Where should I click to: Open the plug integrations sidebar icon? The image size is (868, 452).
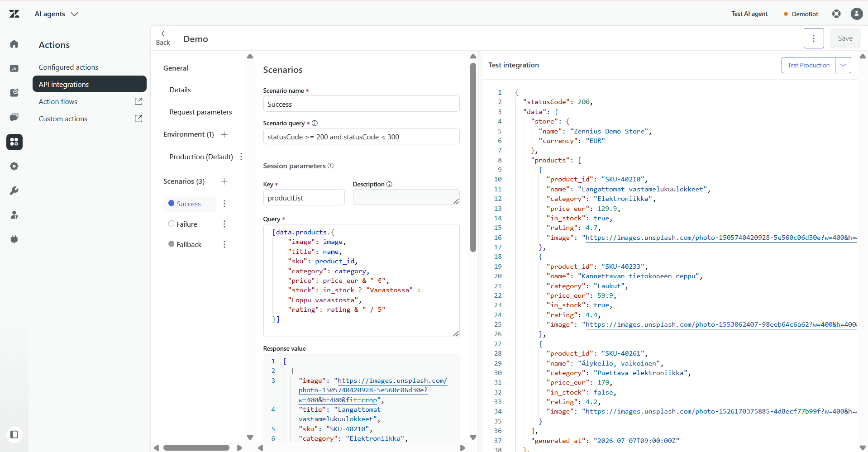click(x=14, y=239)
